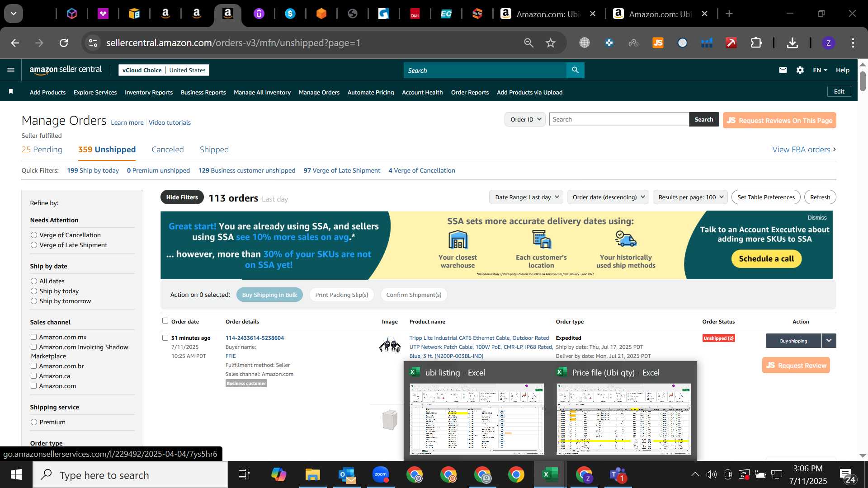Open Order date (descending) sort dropdown
The height and width of the screenshot is (488, 868).
click(608, 197)
